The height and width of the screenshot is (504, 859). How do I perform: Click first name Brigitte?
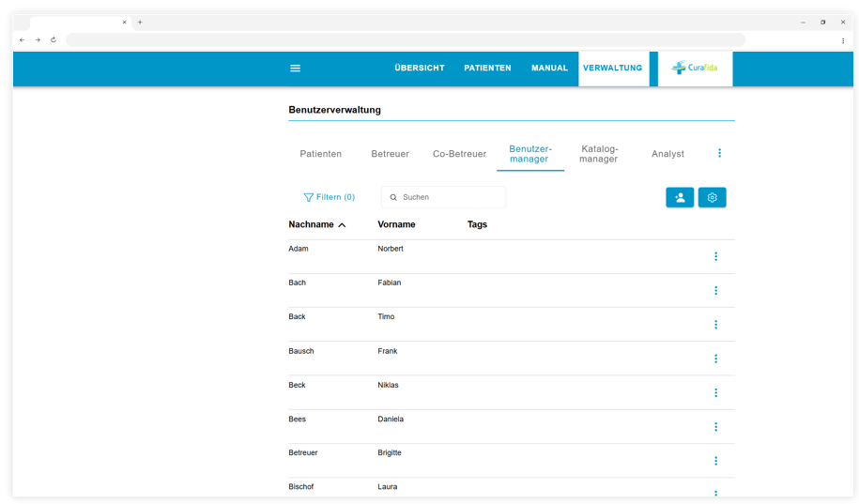click(390, 452)
